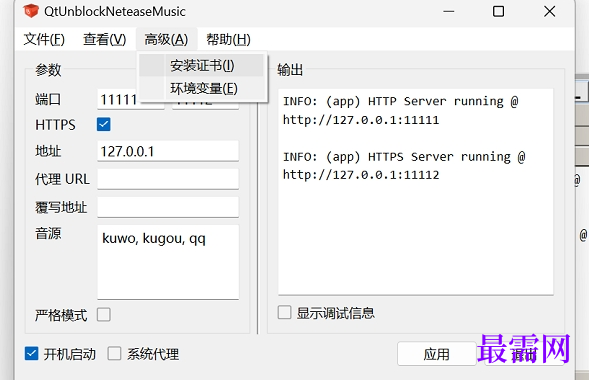This screenshot has width=589, height=380.
Task: Click the 音源 text box with kuwo, kugou, qq
Action: pyautogui.click(x=168, y=262)
